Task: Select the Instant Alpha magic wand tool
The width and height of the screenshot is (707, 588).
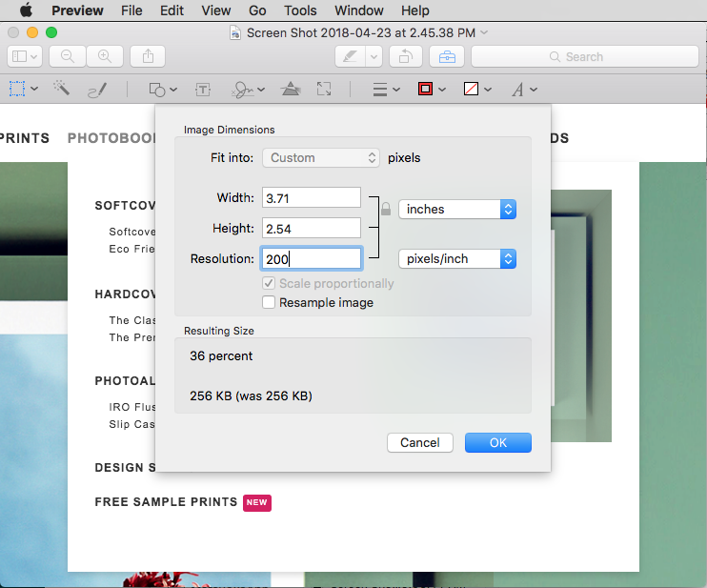Action: pyautogui.click(x=61, y=89)
